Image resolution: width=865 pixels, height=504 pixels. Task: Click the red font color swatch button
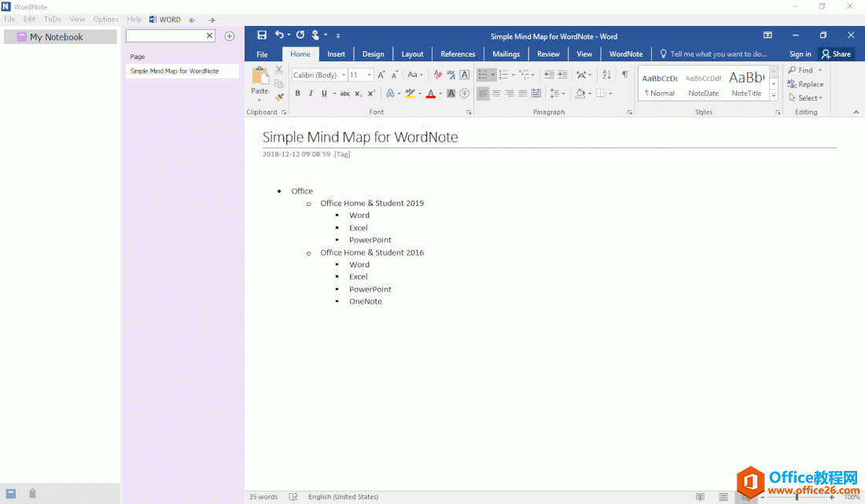pyautogui.click(x=430, y=94)
